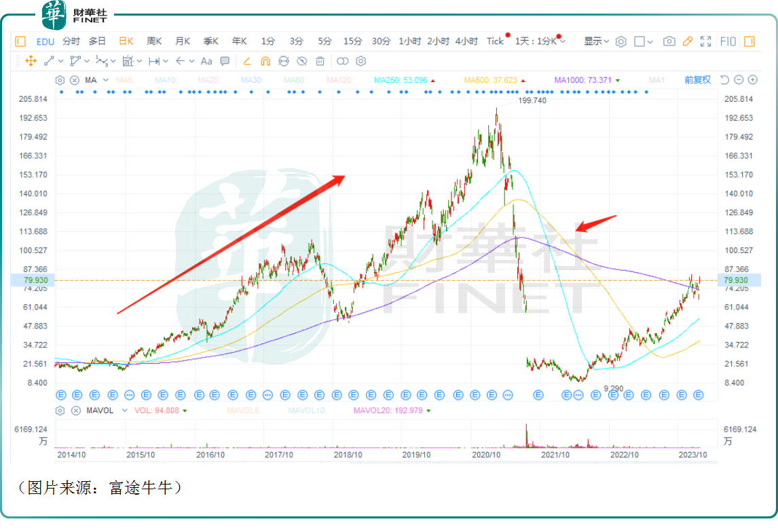The width and height of the screenshot is (778, 532).
Task: Toggle the MA10 line visibility
Action: [x=166, y=80]
